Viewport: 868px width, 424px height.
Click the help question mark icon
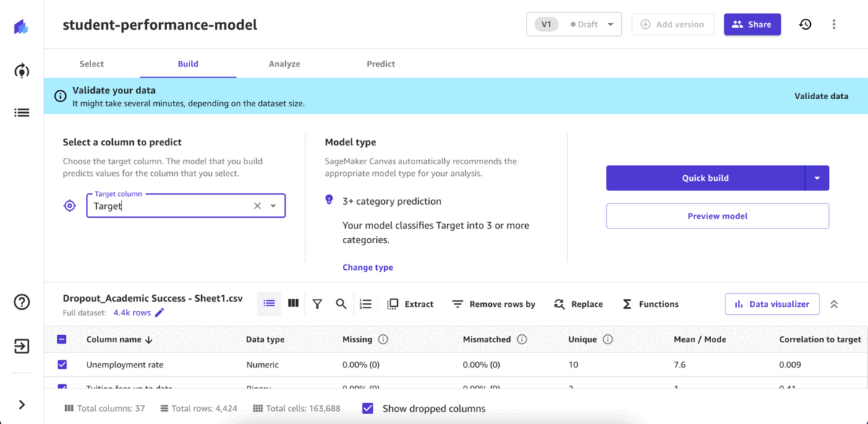click(21, 302)
